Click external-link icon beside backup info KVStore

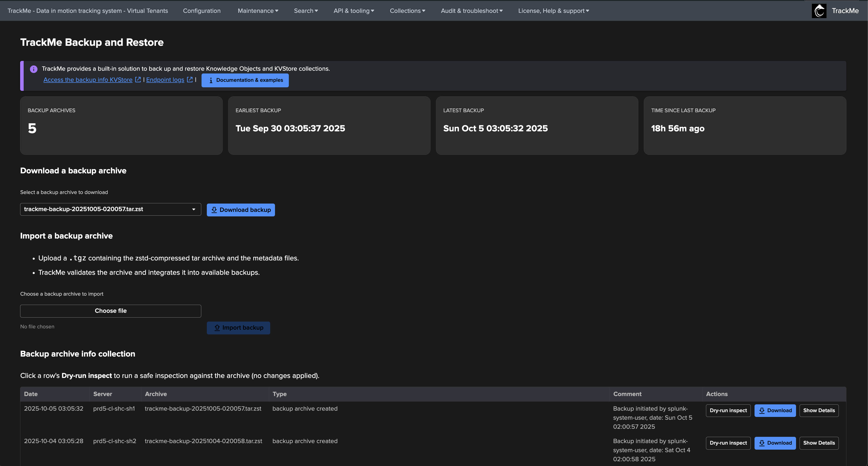(138, 80)
